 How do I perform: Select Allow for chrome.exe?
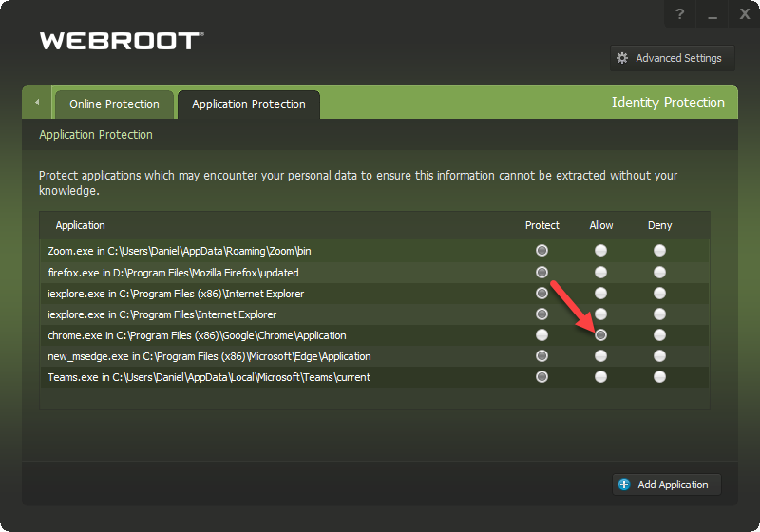pyautogui.click(x=600, y=334)
